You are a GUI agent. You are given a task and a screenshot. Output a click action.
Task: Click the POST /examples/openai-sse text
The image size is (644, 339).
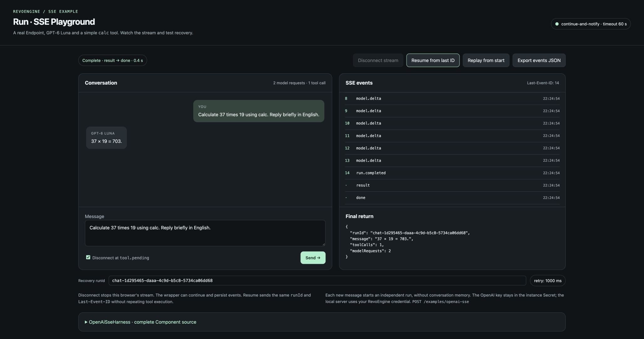(x=440, y=302)
